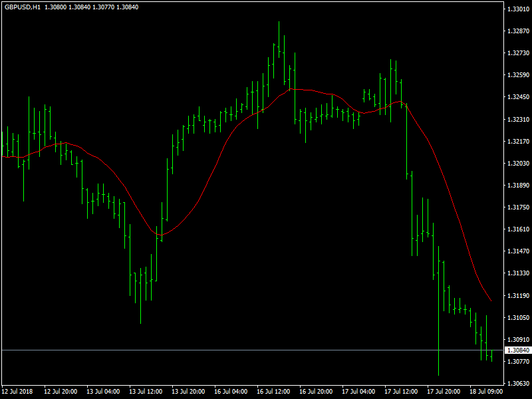This screenshot has height=399, width=532.
Task: Click the 17 Jul 04:00 time label
Action: (358, 392)
